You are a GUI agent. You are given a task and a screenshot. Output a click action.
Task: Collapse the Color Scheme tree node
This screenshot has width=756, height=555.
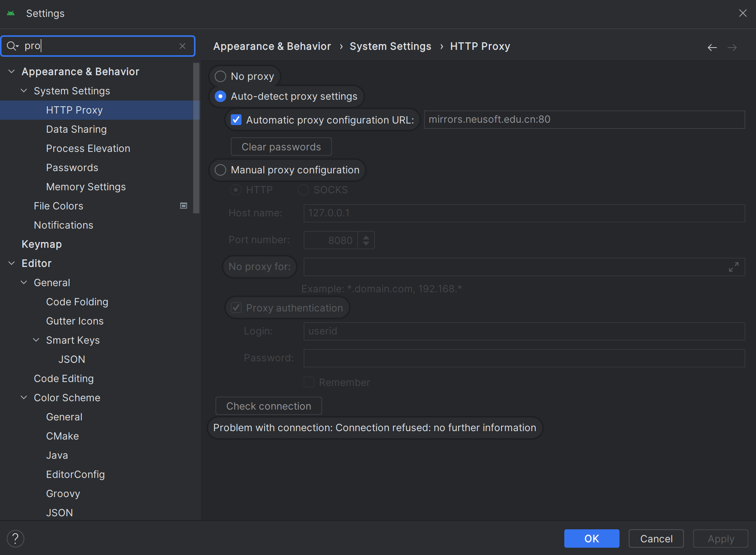(x=24, y=398)
